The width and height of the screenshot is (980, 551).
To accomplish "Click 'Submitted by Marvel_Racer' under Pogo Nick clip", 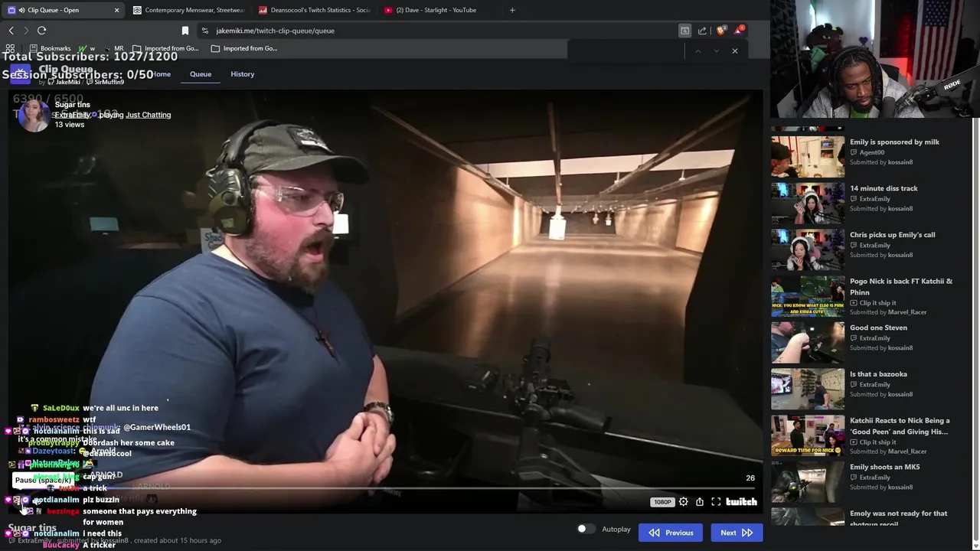I will coord(888,312).
